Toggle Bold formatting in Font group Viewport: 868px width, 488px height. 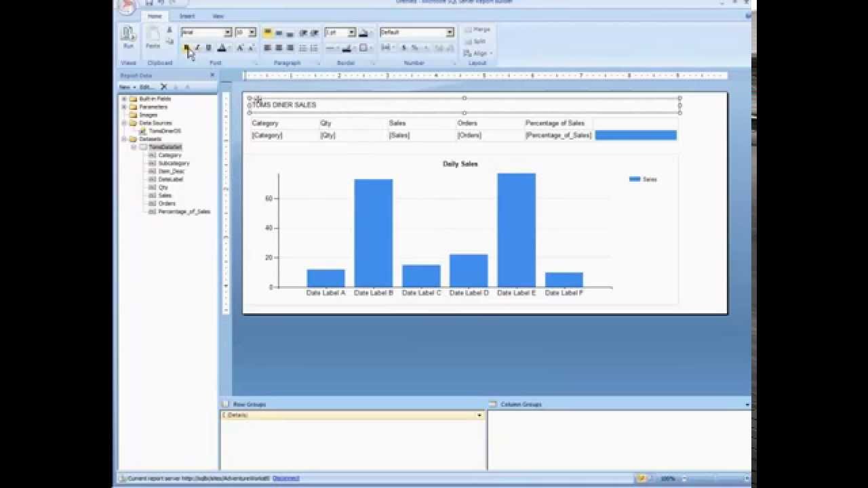click(186, 48)
